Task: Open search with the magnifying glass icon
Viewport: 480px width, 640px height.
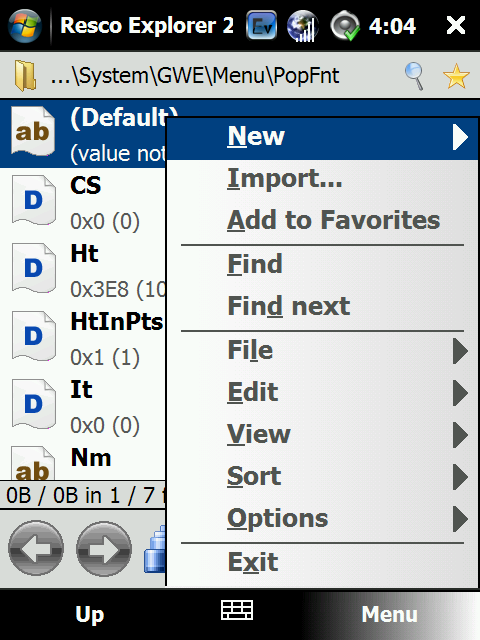Action: click(x=415, y=76)
